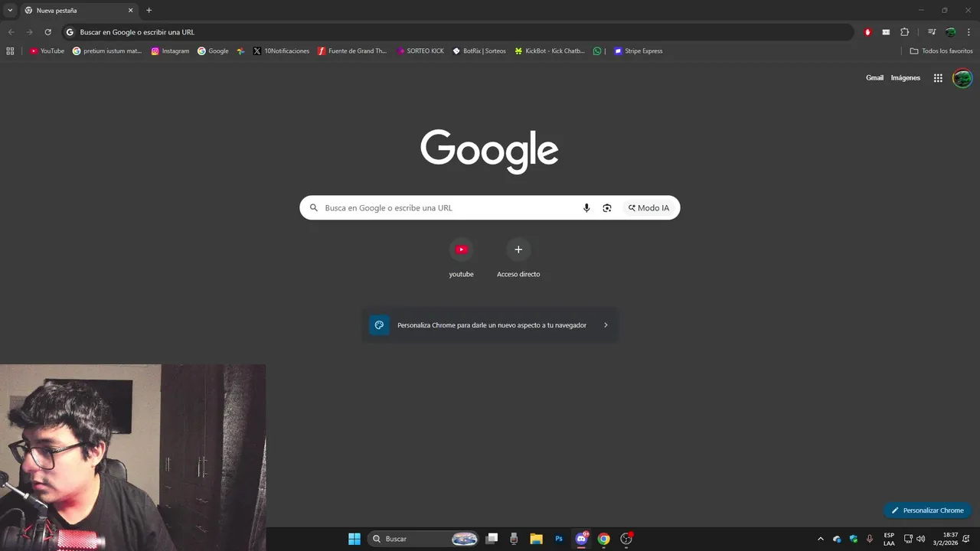Screen dimensions: 980x551
Task: Open Photoshop from the taskbar
Action: tap(559, 539)
